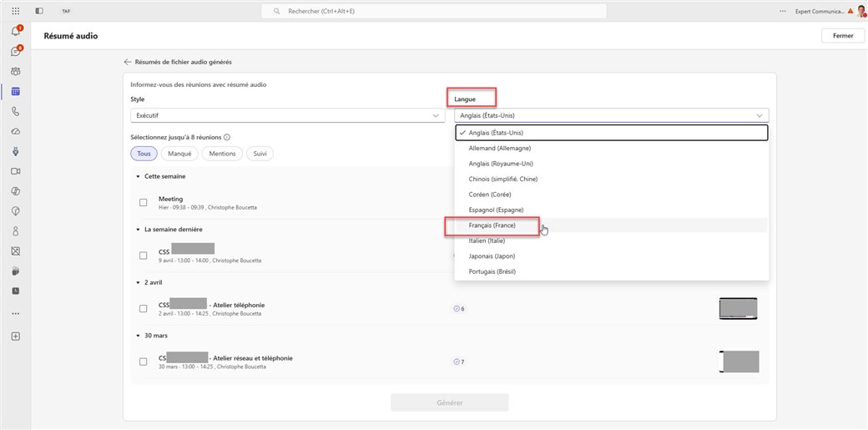Open the app launcher grid icon
This screenshot has width=868, height=430.
15,11
